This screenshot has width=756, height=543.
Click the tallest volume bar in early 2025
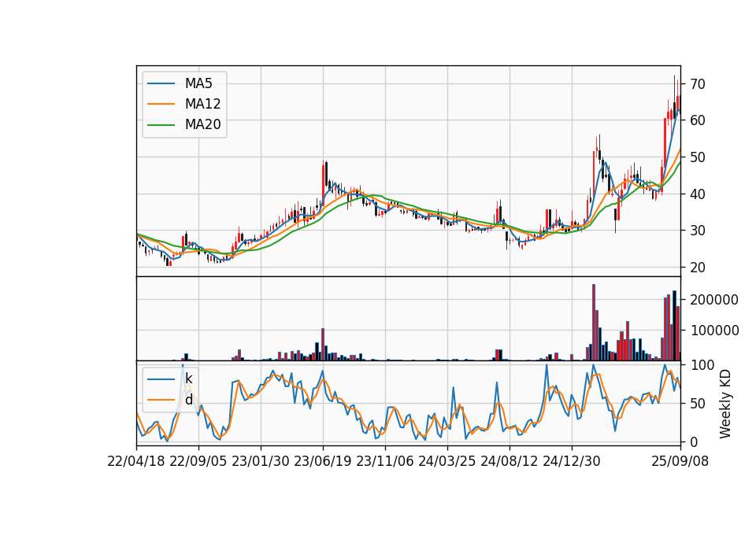coord(594,323)
